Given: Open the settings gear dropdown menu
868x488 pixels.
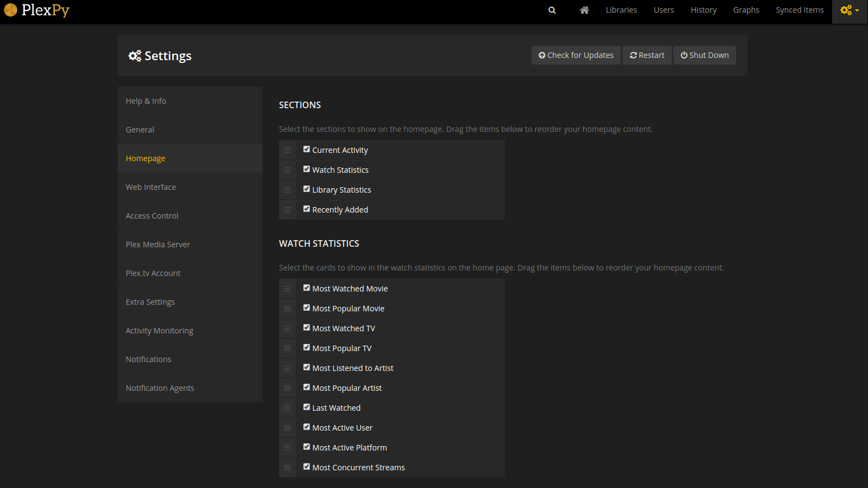Looking at the screenshot, I should coord(850,10).
